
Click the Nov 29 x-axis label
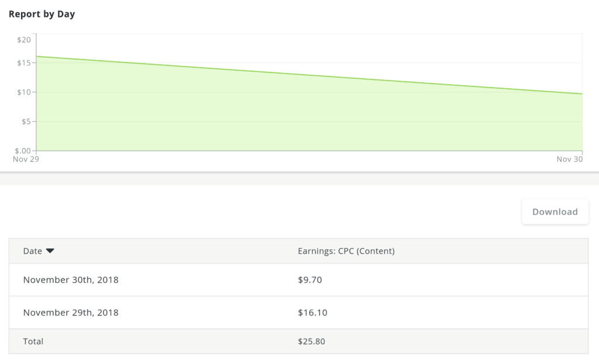coord(26,159)
